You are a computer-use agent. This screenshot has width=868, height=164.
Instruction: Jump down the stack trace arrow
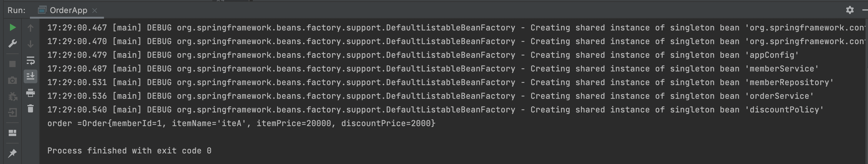click(x=30, y=44)
